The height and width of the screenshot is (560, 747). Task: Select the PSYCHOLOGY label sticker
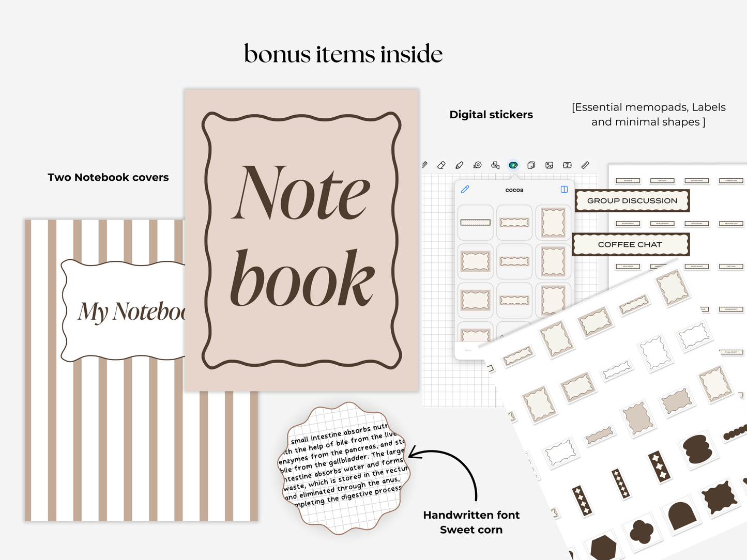[731, 224]
